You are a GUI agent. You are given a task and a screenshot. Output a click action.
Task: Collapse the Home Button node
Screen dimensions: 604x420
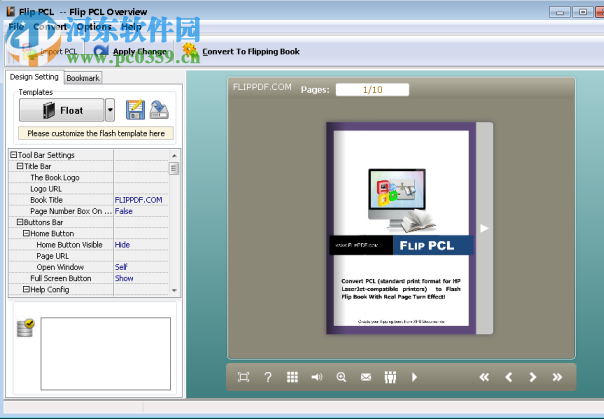(x=26, y=234)
